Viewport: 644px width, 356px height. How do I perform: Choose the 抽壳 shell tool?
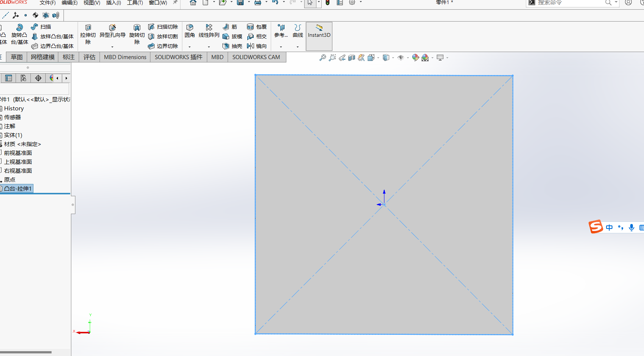(232, 46)
